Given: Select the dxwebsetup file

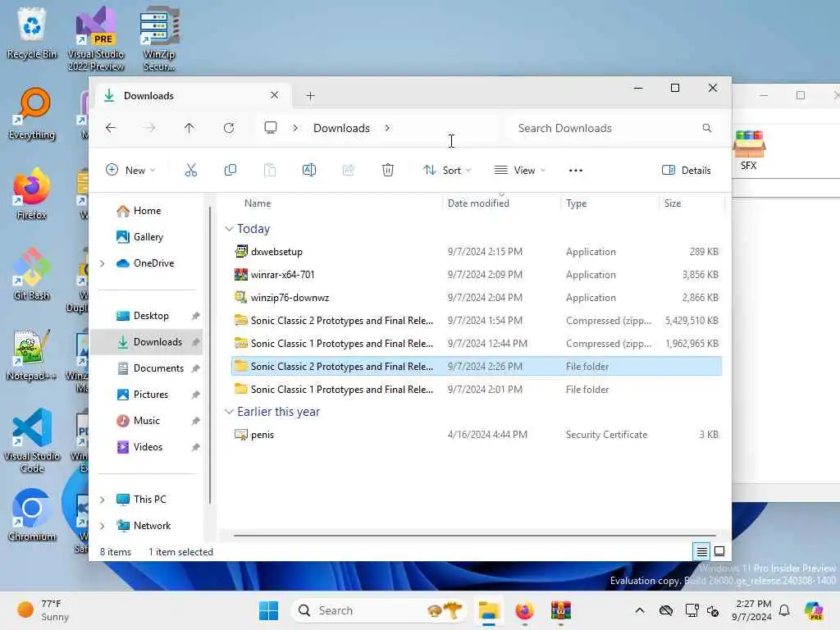Looking at the screenshot, I should [x=477, y=252].
